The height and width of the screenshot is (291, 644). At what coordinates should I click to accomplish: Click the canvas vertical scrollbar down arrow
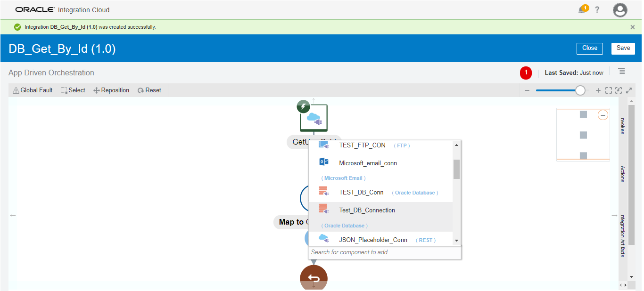pos(632,277)
